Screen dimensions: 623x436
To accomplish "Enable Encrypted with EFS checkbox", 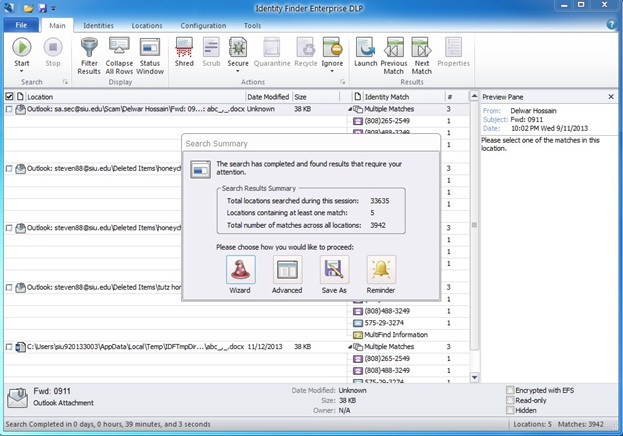I will pyautogui.click(x=510, y=390).
